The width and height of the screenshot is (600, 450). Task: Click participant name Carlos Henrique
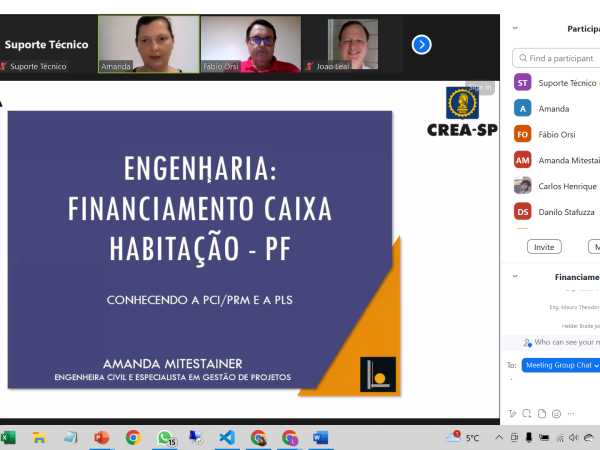click(567, 186)
